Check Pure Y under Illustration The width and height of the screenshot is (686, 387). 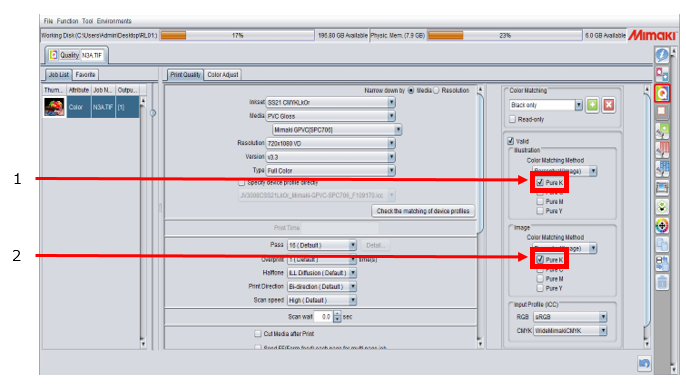(540, 211)
